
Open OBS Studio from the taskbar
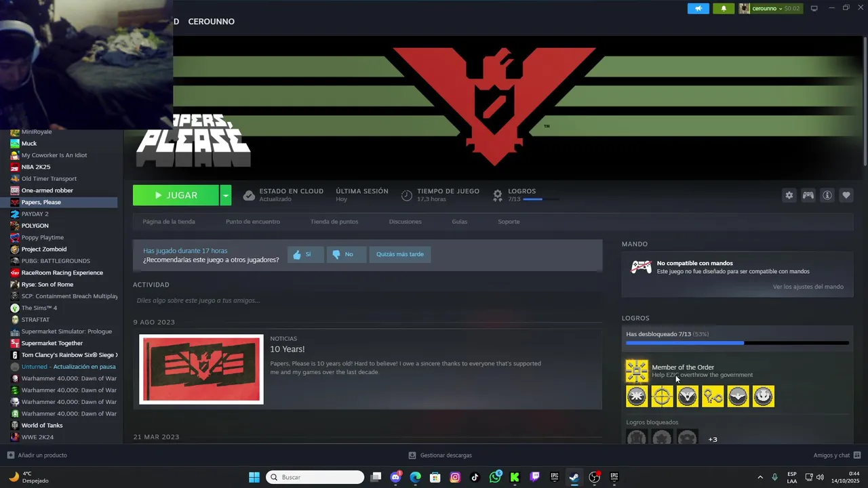coord(594,477)
